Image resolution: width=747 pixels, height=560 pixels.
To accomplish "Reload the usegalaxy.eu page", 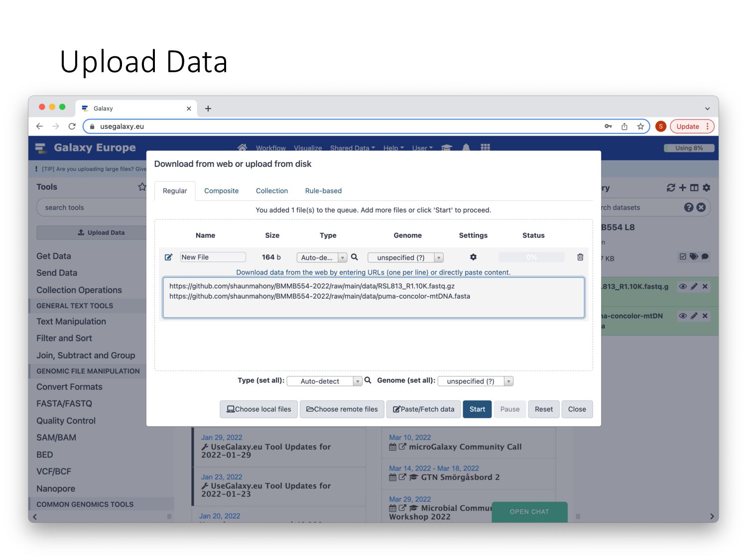I will [72, 126].
